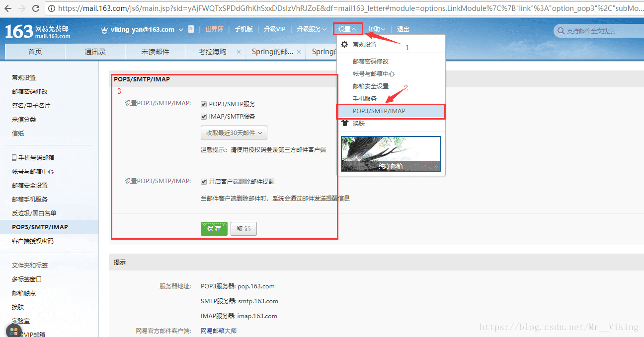The width and height of the screenshot is (644, 337).
Task: Open 邮箱触点 in the sidebar
Action: click(x=24, y=293)
